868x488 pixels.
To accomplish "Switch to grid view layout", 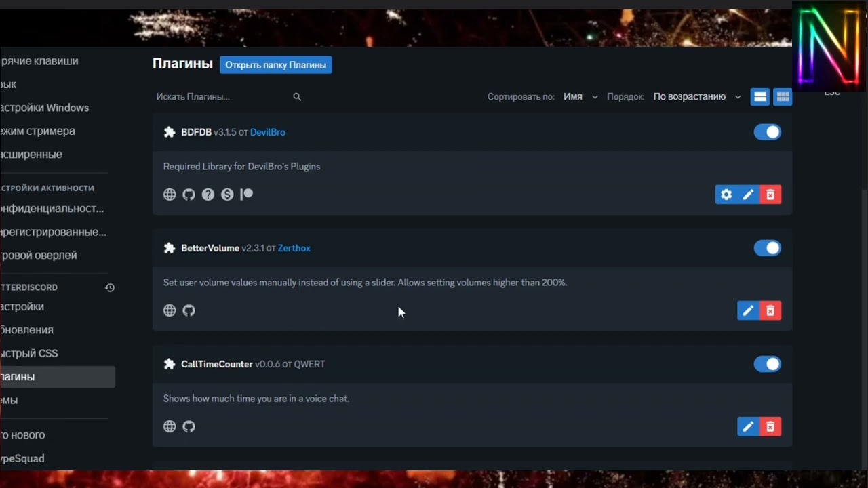I will (x=783, y=97).
